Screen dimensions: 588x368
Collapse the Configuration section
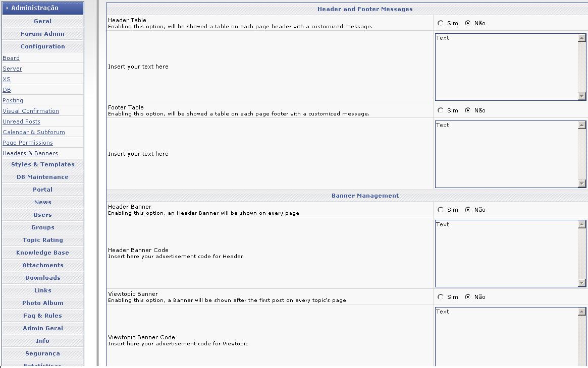click(43, 46)
